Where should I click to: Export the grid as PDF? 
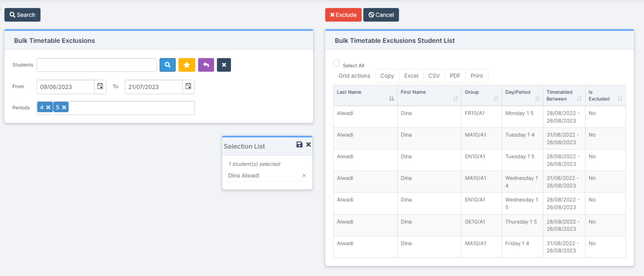455,76
